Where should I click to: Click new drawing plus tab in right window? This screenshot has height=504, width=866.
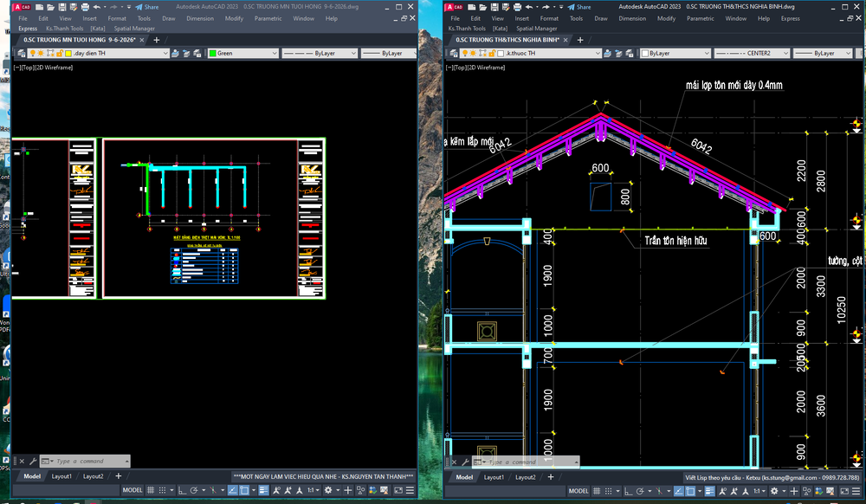pyautogui.click(x=580, y=40)
